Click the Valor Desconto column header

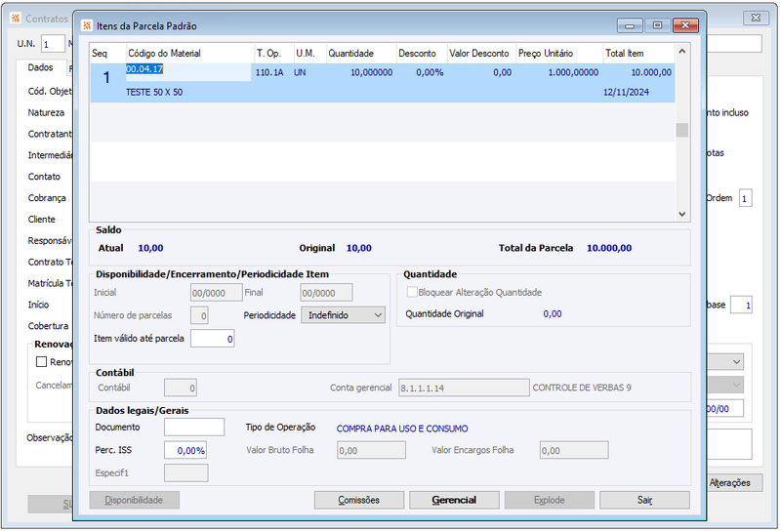tap(481, 54)
